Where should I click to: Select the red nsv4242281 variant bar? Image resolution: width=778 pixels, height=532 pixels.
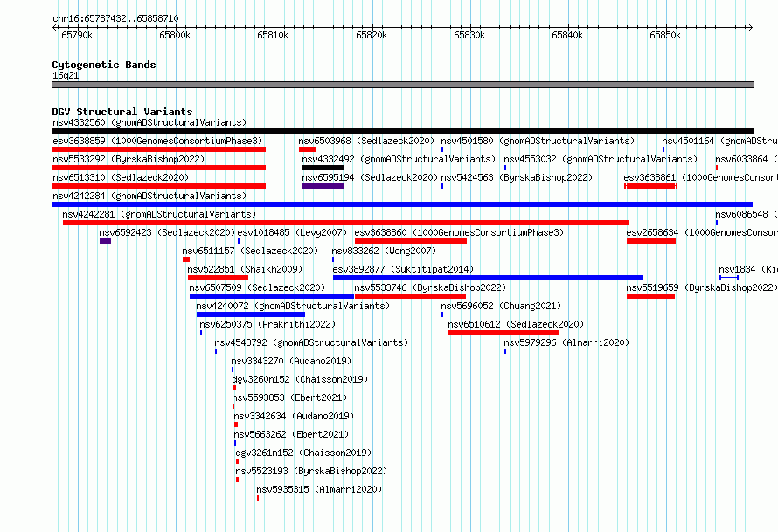[345, 223]
